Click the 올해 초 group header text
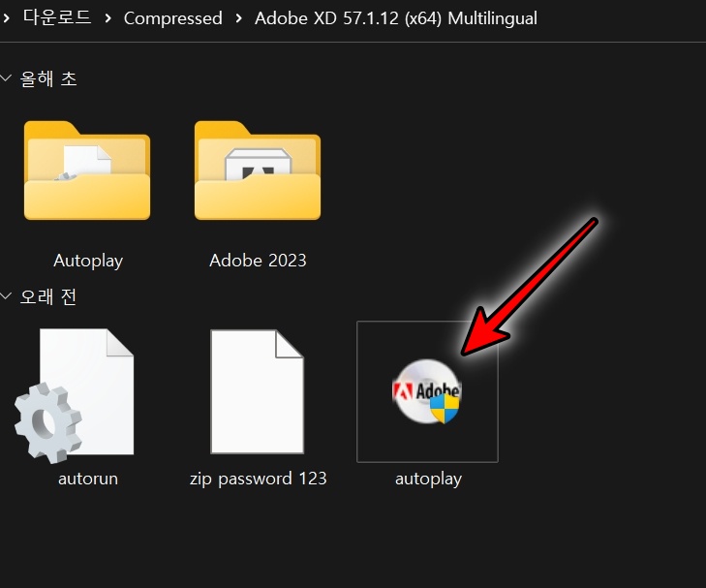The image size is (706, 588). [x=48, y=78]
